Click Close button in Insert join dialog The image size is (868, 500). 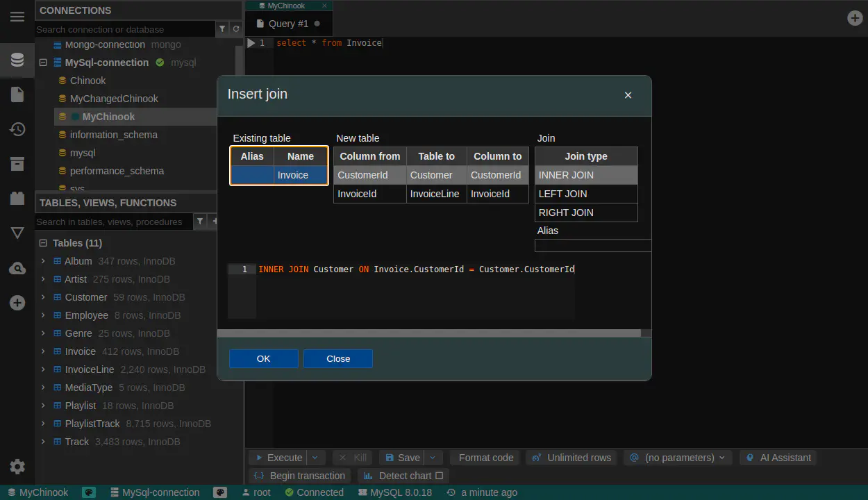(338, 358)
